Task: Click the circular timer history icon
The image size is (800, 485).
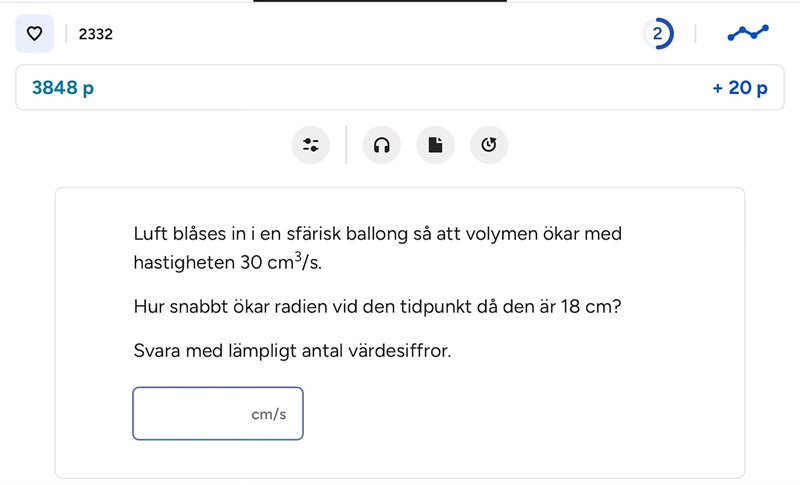Action: click(489, 145)
